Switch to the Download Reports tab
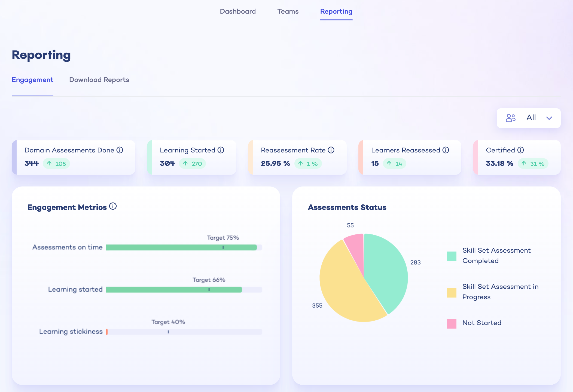This screenshot has height=392, width=573. [x=99, y=80]
